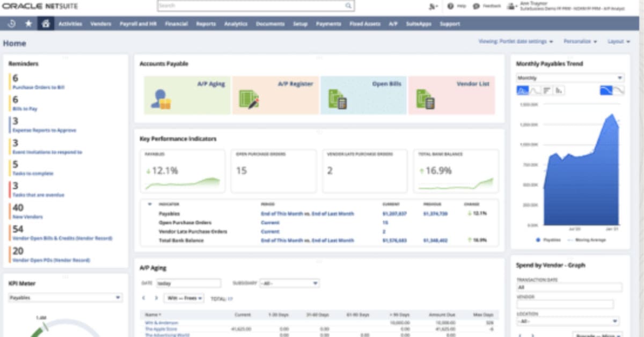Open New Vendors reminder link

27,217
